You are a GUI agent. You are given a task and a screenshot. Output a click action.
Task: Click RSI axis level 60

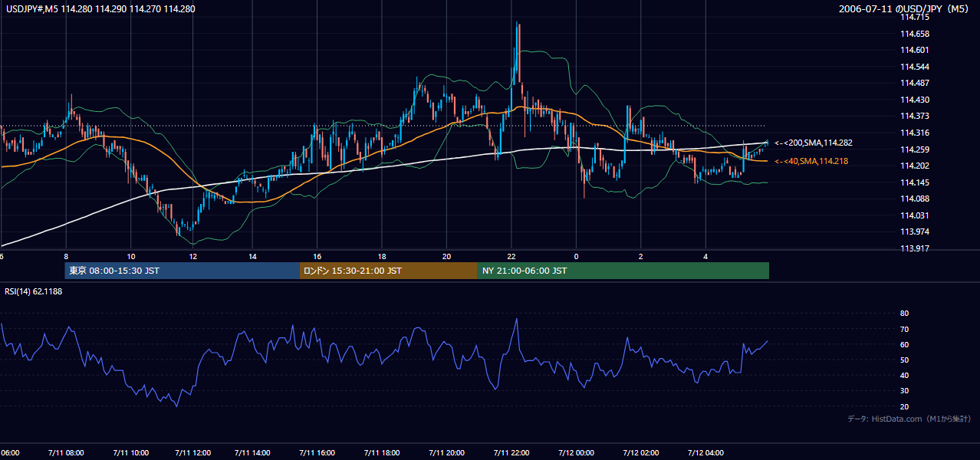pyautogui.click(x=904, y=344)
